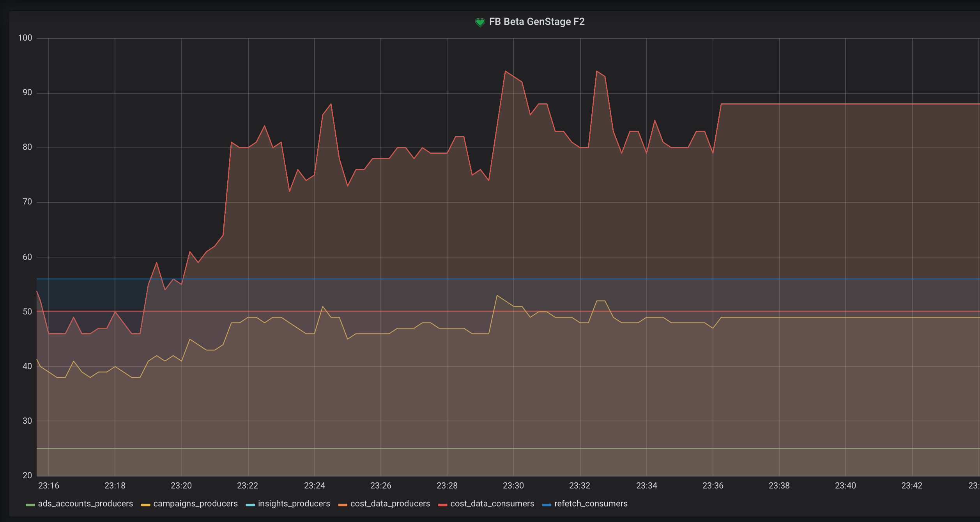Isolate the cost_data_producers legend entry
The height and width of the screenshot is (522, 980).
(390, 504)
